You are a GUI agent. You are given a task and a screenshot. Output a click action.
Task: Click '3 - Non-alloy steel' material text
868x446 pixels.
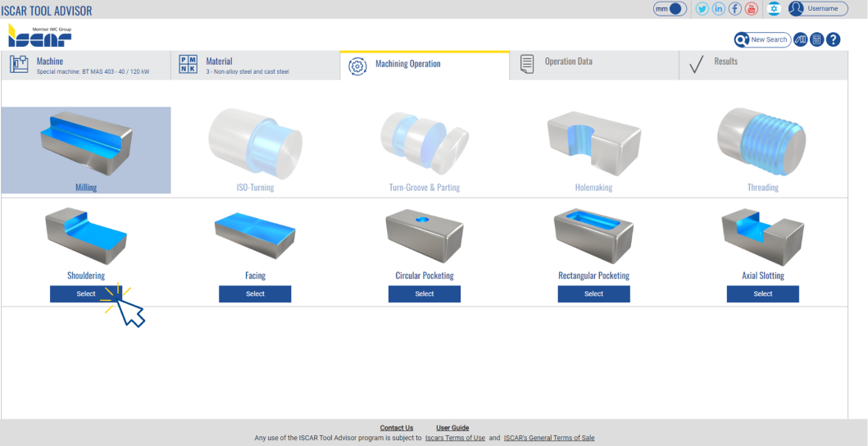pyautogui.click(x=248, y=72)
